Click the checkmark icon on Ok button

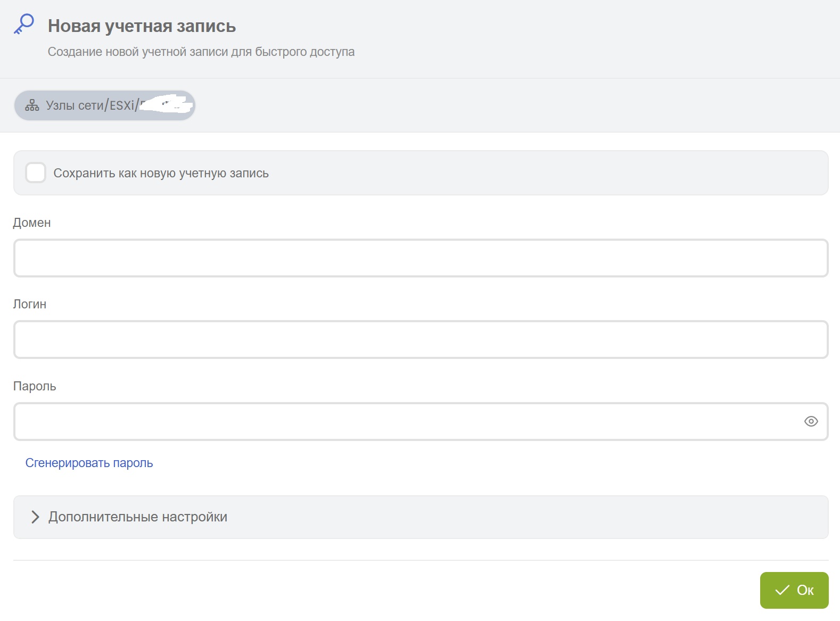click(x=782, y=590)
